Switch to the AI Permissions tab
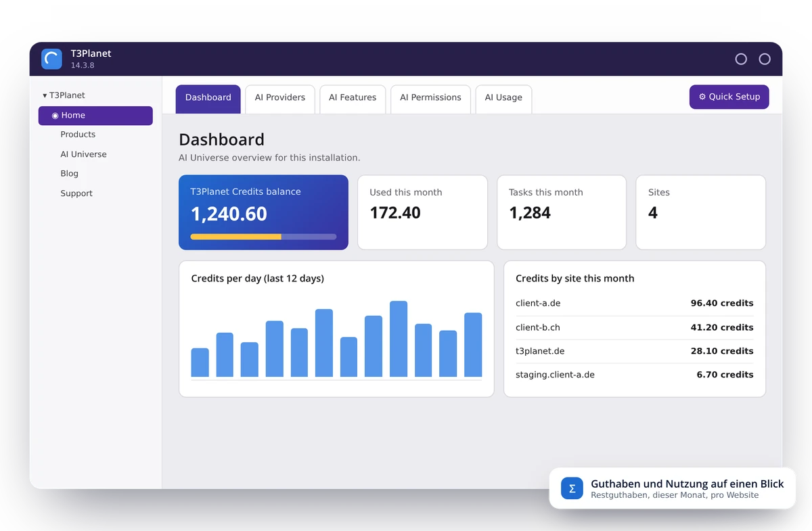812x531 pixels. click(x=430, y=99)
